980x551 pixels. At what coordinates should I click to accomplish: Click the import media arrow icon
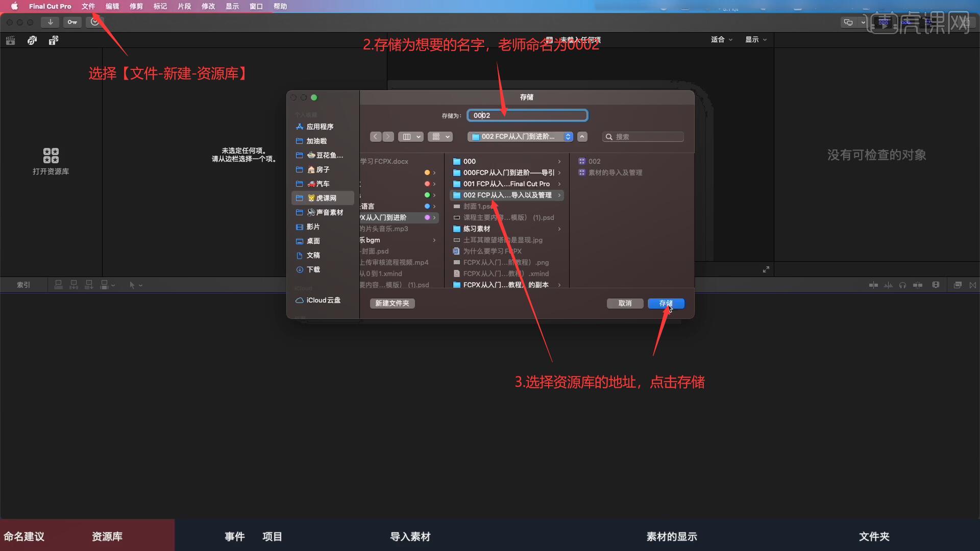click(x=50, y=22)
